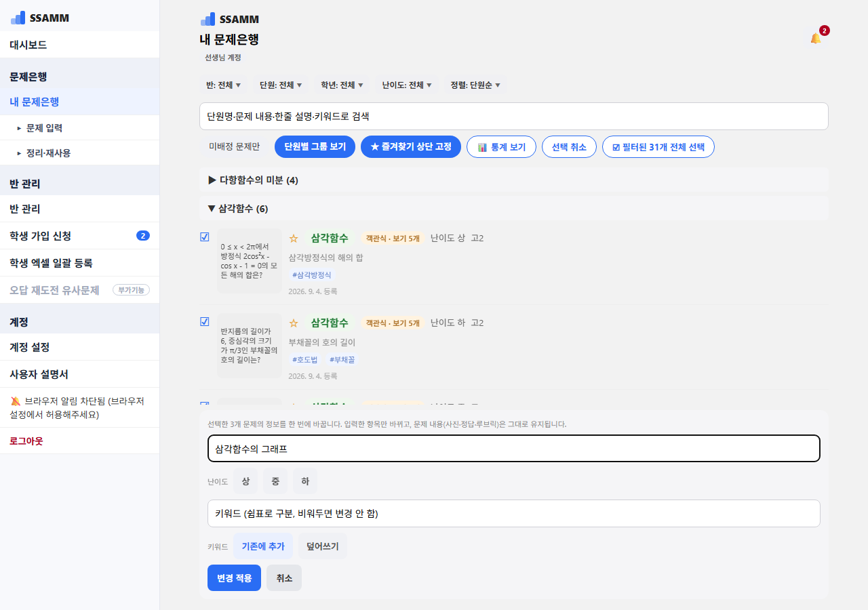Click 로그아웃 to sign out
This screenshot has width=868, height=610.
[x=80, y=441]
